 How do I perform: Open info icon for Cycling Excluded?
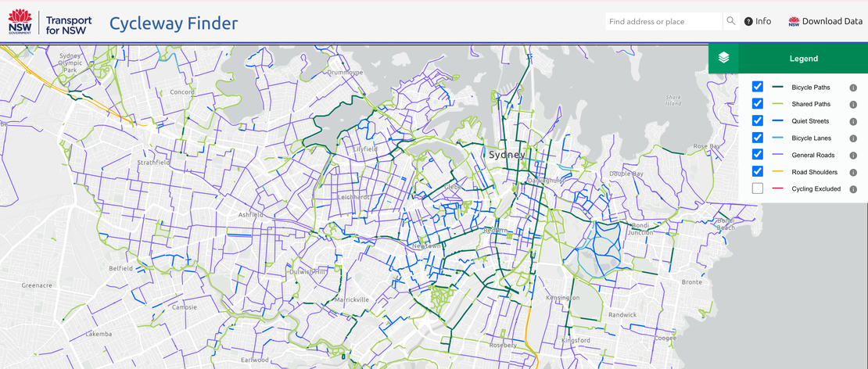853,188
